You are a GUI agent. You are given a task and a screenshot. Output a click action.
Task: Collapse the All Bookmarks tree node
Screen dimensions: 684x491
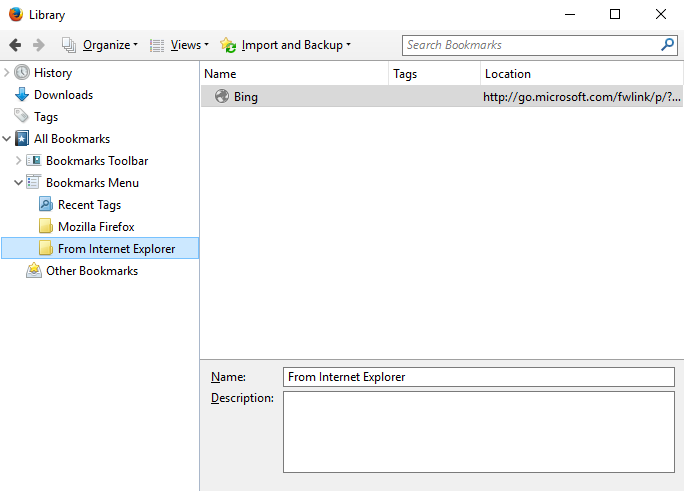pyautogui.click(x=7, y=139)
